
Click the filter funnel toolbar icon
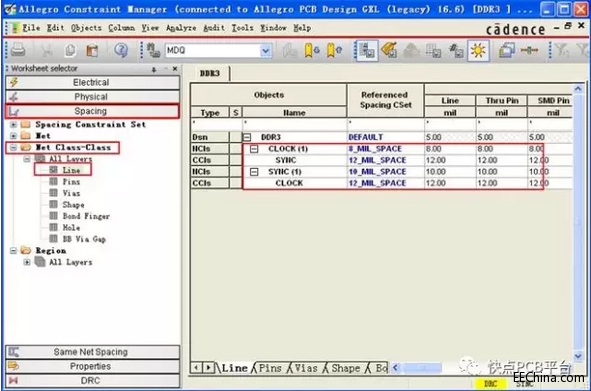point(562,50)
